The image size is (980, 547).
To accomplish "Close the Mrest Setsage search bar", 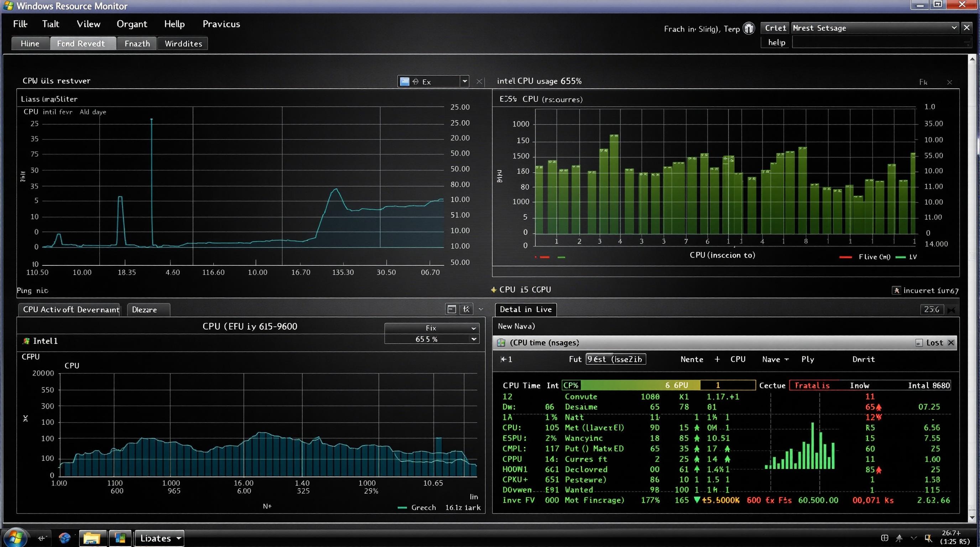I will pyautogui.click(x=966, y=27).
